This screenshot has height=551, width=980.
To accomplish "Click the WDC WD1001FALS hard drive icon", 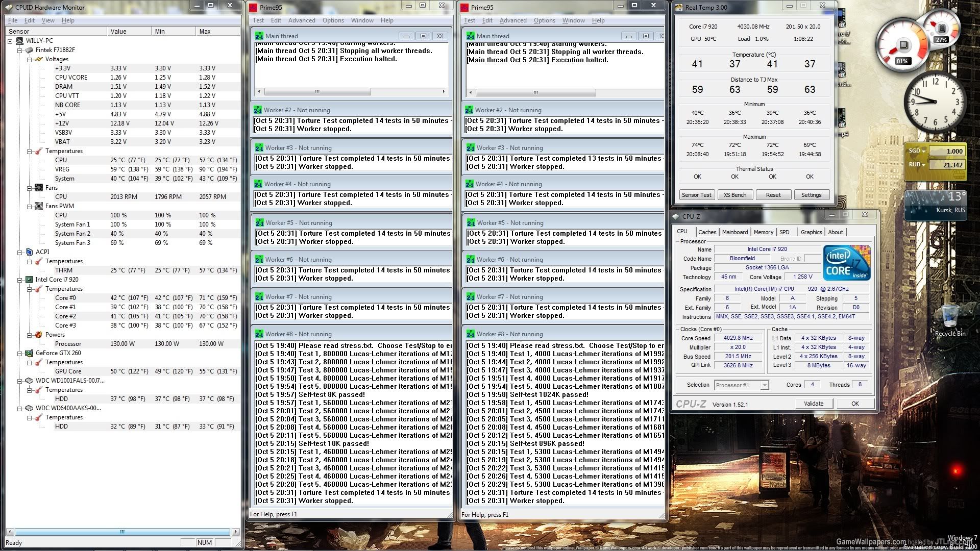I will point(29,381).
